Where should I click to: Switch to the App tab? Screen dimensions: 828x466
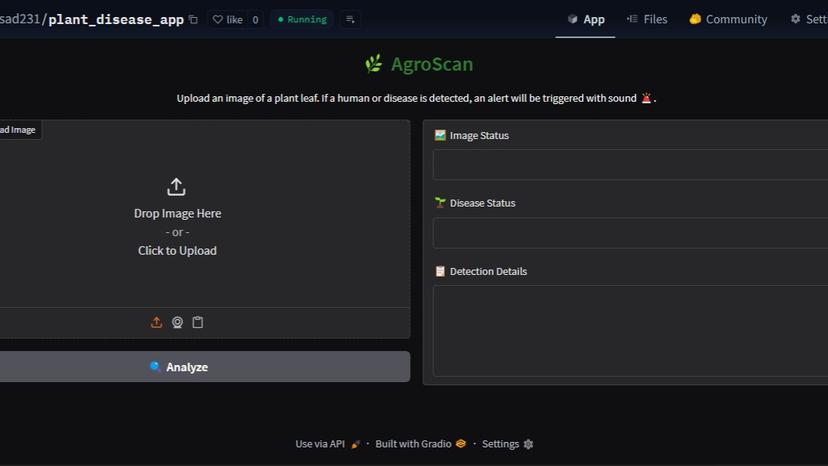(x=586, y=19)
